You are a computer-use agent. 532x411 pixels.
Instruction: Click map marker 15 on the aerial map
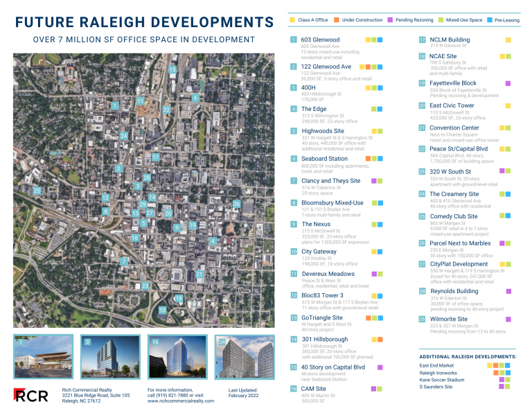[172, 70]
